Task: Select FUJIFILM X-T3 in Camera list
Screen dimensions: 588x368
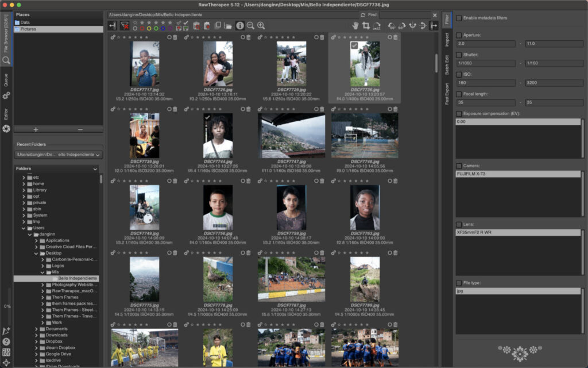Action: pyautogui.click(x=518, y=174)
